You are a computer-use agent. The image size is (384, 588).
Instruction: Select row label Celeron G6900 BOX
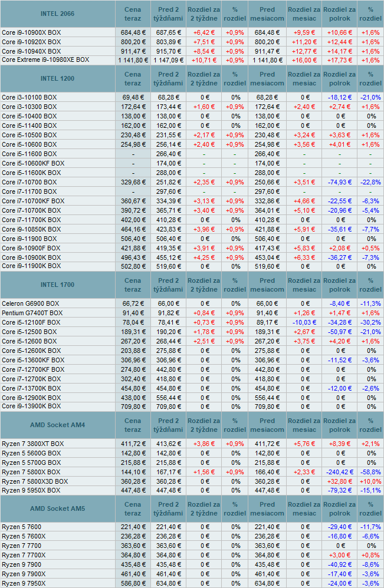31,304
